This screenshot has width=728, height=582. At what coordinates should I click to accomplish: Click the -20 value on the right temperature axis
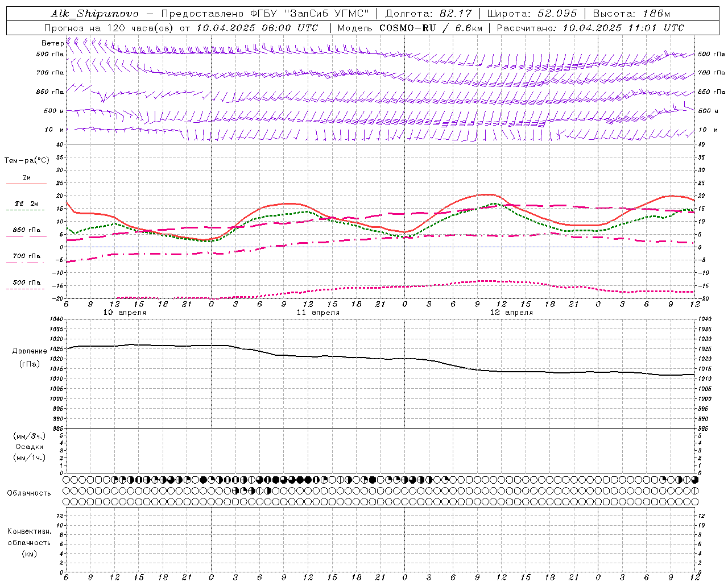pos(704,298)
